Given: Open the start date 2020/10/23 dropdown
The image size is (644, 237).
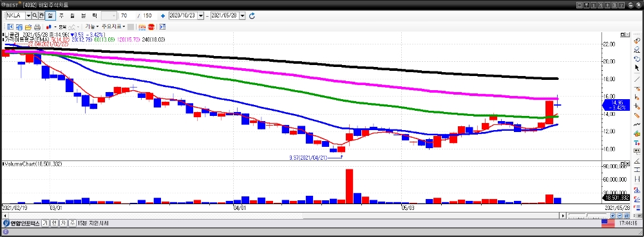Looking at the screenshot, I should click(x=201, y=15).
